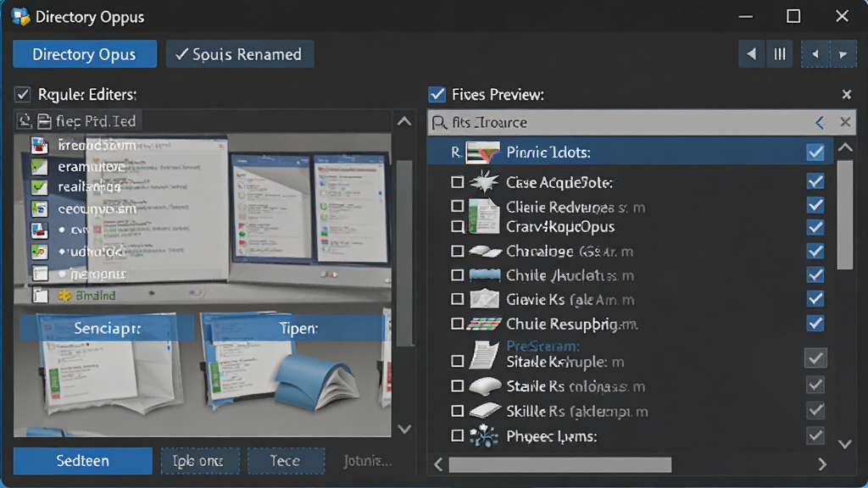Screen dimensions: 868x488
Task: Click the Tece button
Action: pos(286,461)
